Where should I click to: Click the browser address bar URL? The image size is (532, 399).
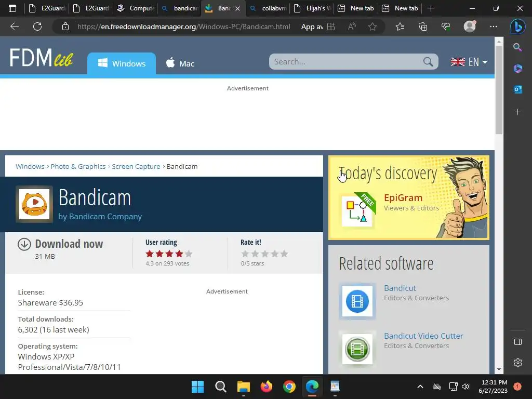click(183, 26)
